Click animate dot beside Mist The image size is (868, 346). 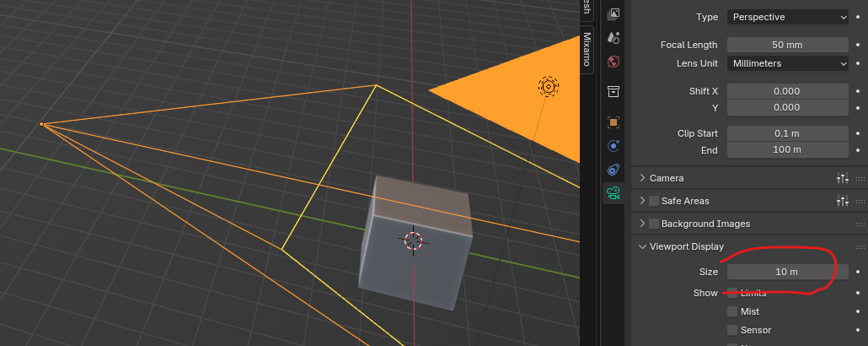(858, 311)
